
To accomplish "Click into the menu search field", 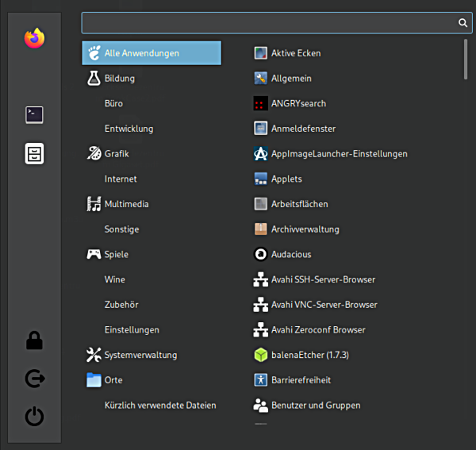I will click(270, 23).
